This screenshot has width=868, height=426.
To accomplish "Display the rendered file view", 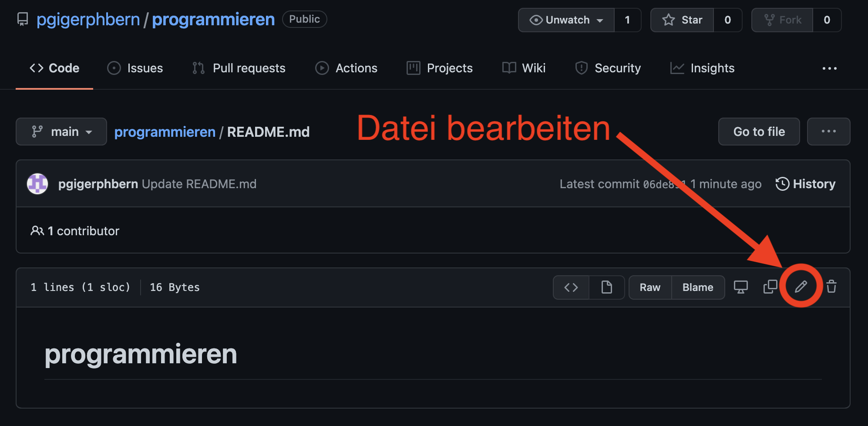I will tap(606, 287).
